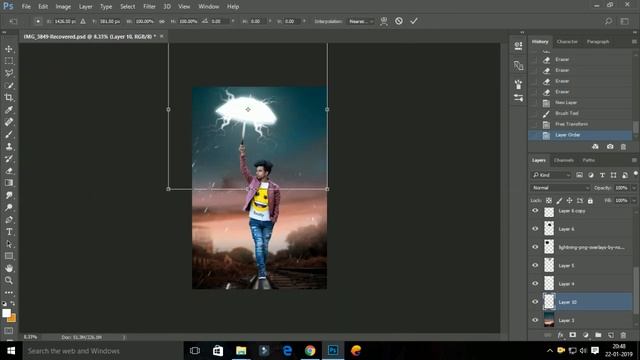The height and width of the screenshot is (360, 640).
Task: Toggle lock transparent pixels
Action: click(549, 200)
